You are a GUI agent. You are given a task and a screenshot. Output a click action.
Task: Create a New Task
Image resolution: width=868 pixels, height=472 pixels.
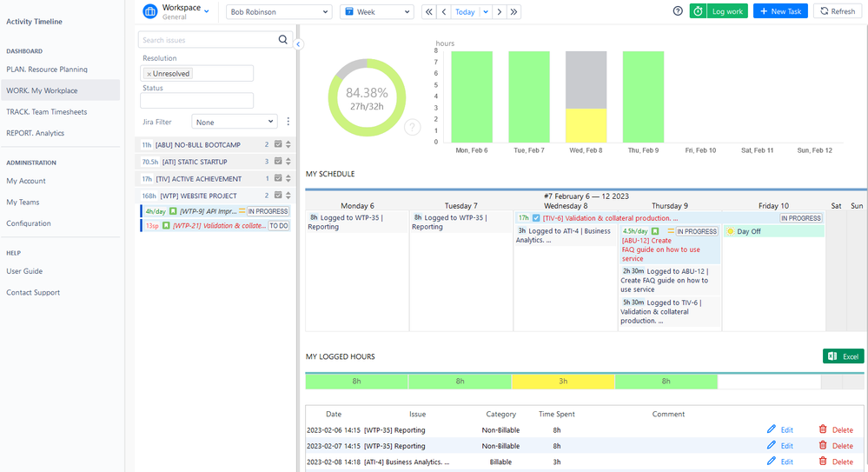pyautogui.click(x=780, y=11)
